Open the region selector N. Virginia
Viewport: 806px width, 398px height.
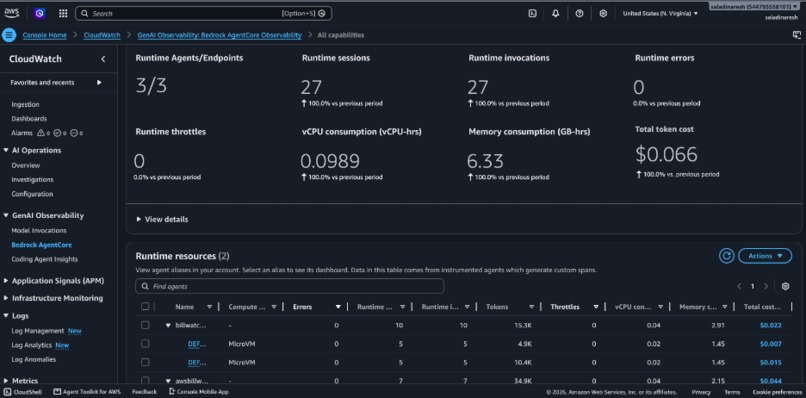(x=660, y=13)
